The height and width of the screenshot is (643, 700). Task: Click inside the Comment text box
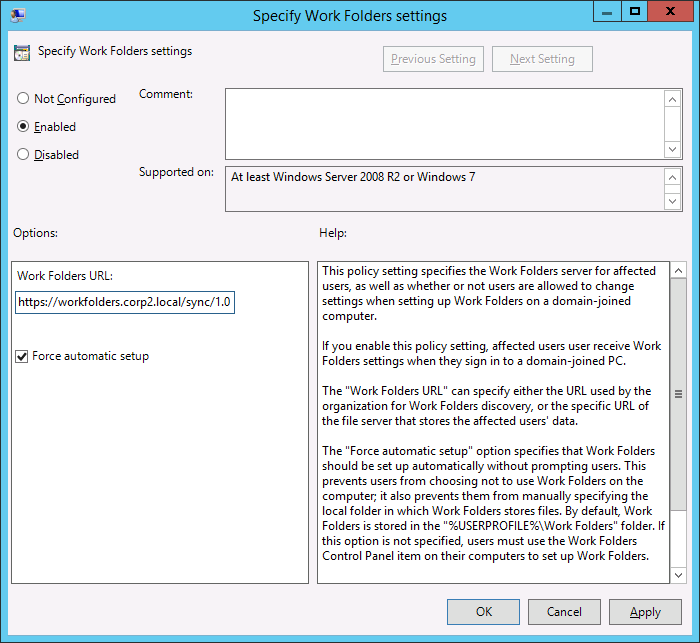[x=444, y=123]
